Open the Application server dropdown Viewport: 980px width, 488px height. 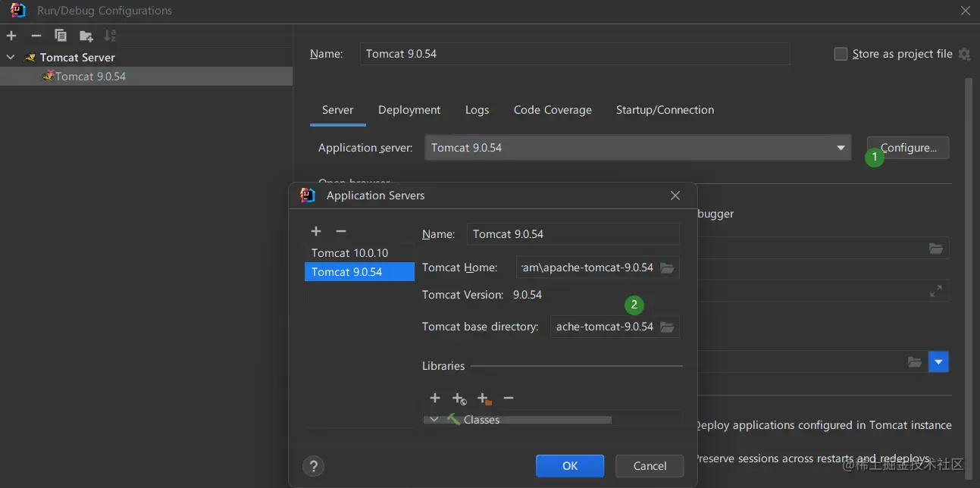click(638, 148)
